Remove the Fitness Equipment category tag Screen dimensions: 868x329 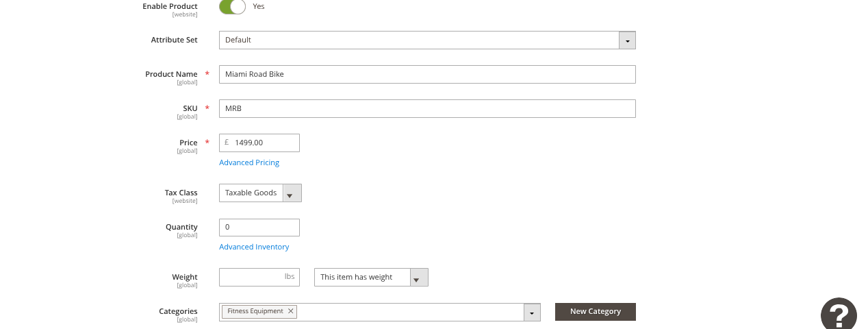click(x=291, y=311)
